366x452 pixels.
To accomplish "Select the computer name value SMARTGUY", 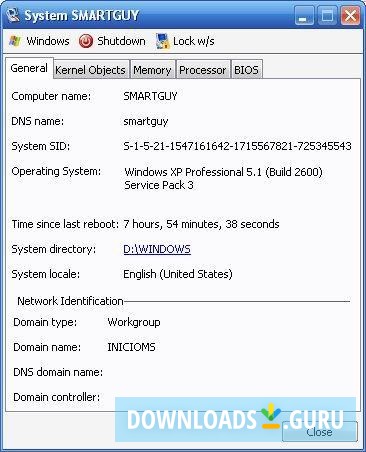I will (150, 96).
